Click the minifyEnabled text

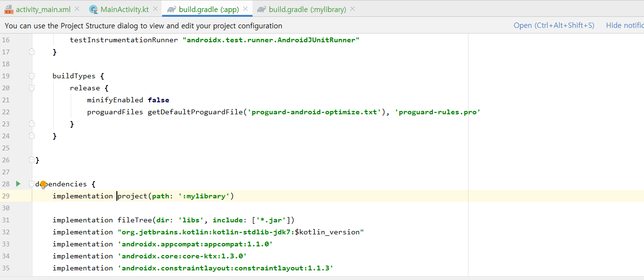pos(115,100)
